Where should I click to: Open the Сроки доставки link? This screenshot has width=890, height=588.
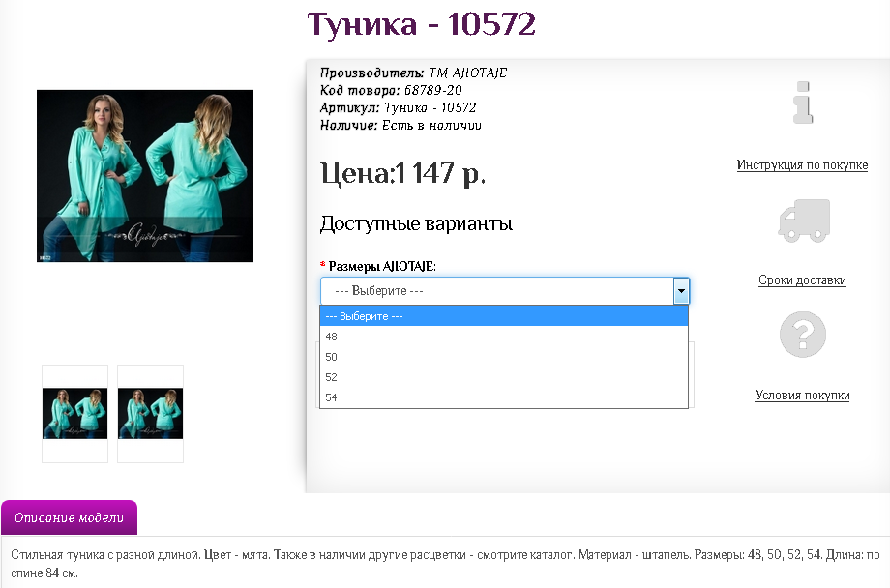pos(802,280)
